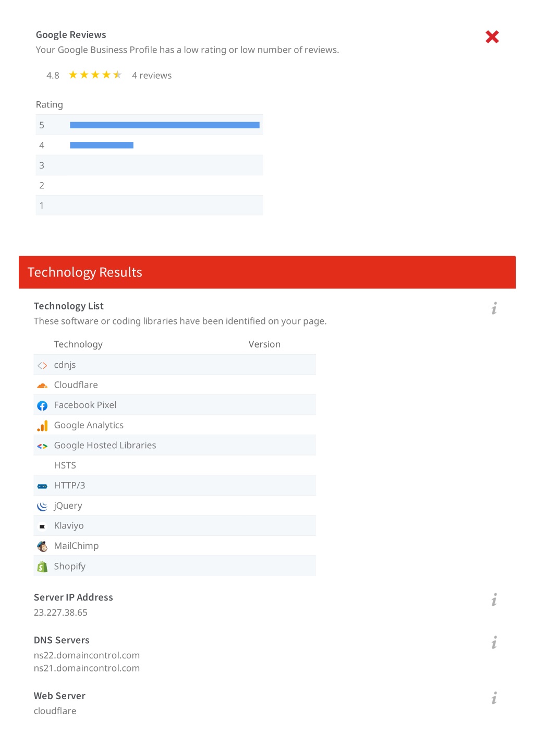534x756 pixels.
Task: Click the cdnjs code brackets icon
Action: (x=42, y=365)
